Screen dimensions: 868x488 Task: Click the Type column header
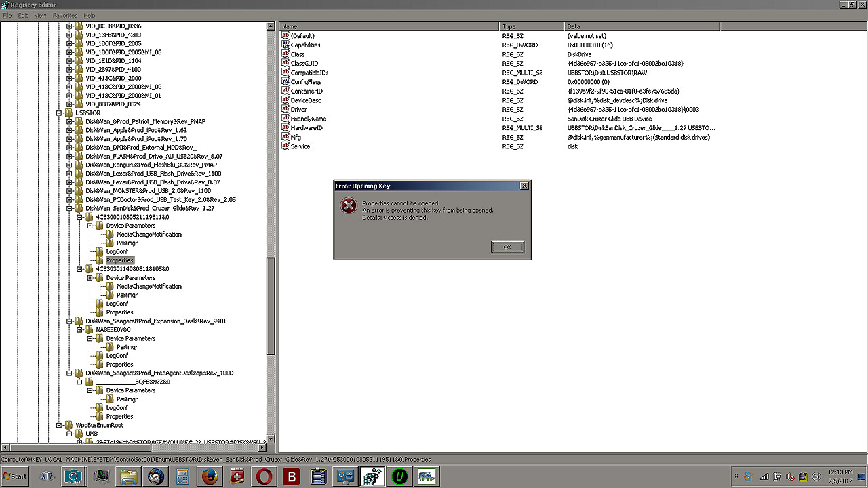coord(532,26)
